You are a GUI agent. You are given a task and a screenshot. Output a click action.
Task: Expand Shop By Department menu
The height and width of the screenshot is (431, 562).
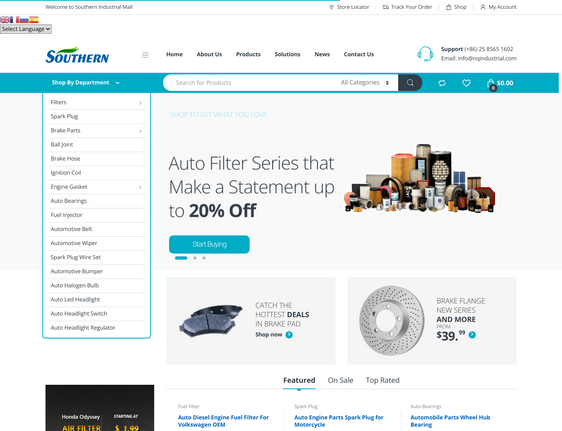pos(85,83)
